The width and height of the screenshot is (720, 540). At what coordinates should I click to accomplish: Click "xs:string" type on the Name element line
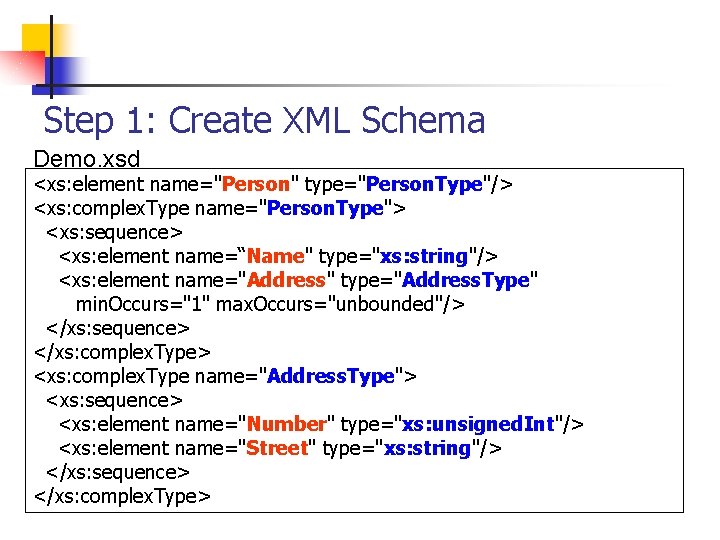click(x=424, y=256)
